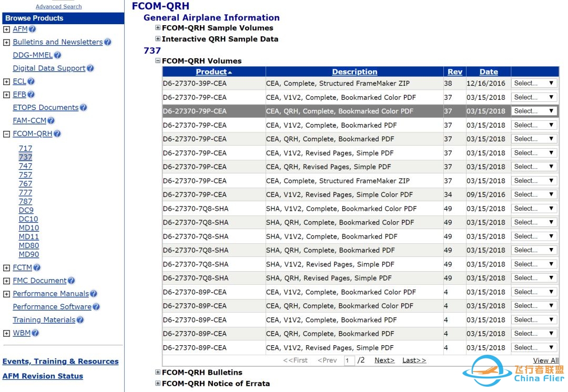Open Training Materials link
Viewport: 568px width, 392px height.
(x=44, y=319)
